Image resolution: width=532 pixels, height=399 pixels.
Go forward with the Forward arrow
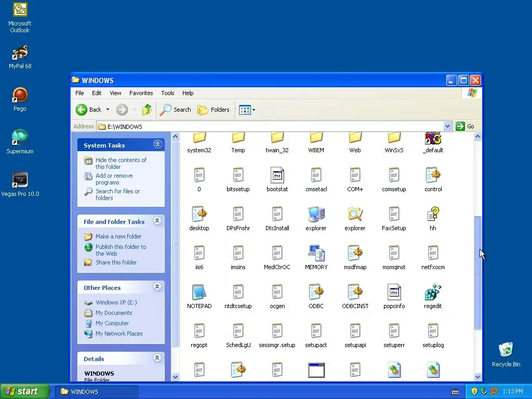122,110
